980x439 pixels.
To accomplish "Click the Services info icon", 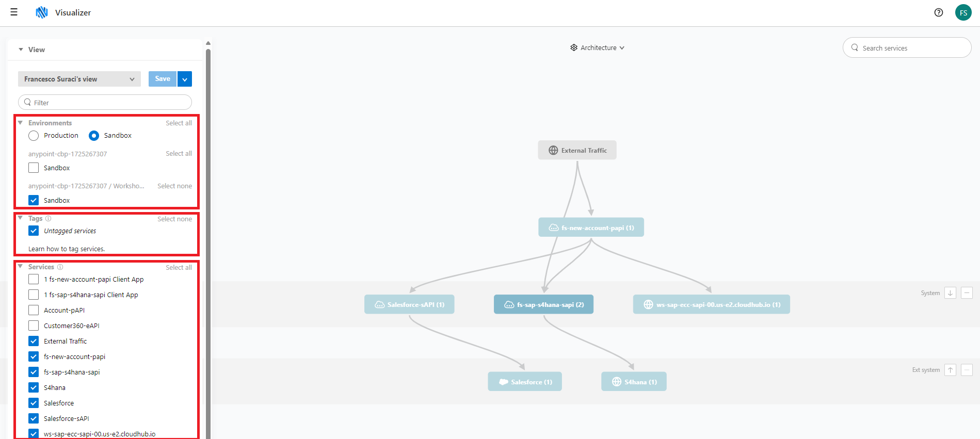I will [60, 267].
